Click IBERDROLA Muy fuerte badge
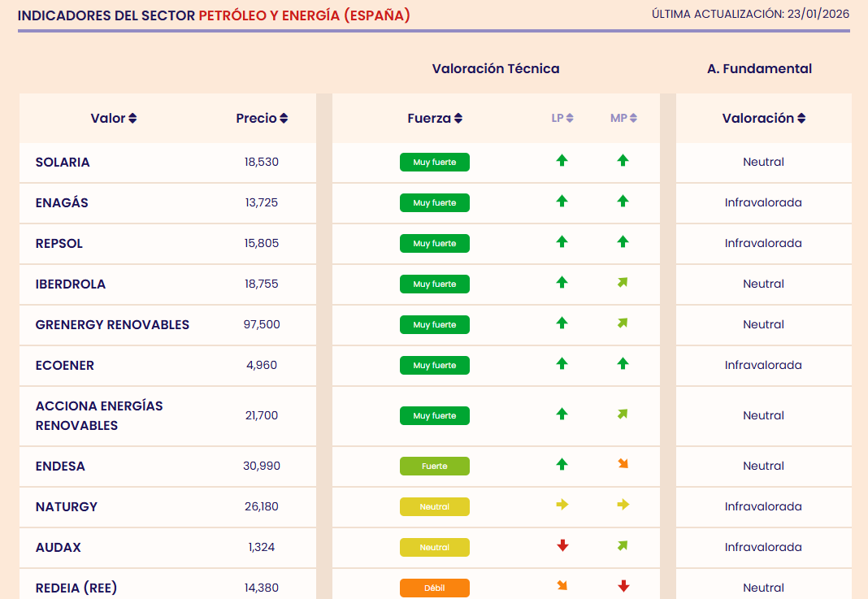Screen dimensions: 868x599 435,284
